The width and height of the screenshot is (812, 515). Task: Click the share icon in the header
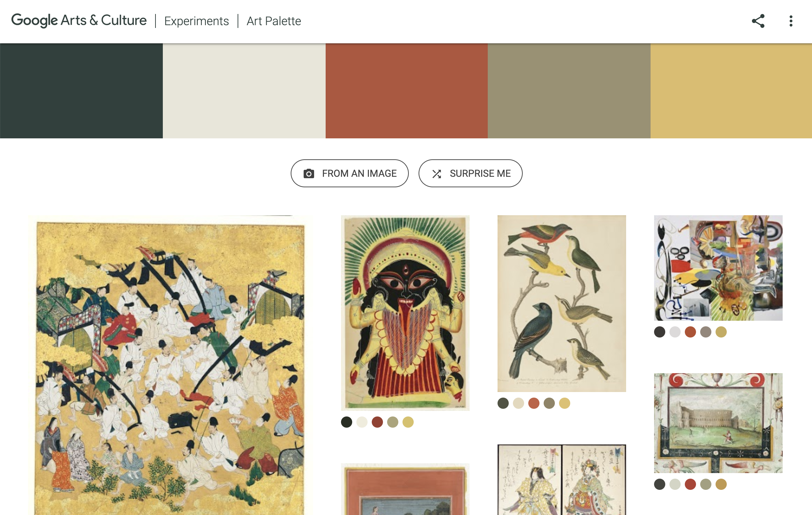(x=758, y=21)
